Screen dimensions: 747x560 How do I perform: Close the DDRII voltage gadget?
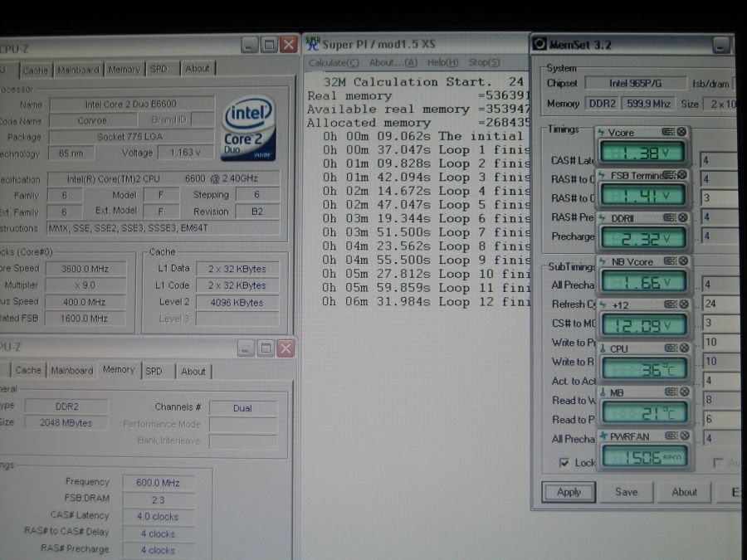click(683, 217)
